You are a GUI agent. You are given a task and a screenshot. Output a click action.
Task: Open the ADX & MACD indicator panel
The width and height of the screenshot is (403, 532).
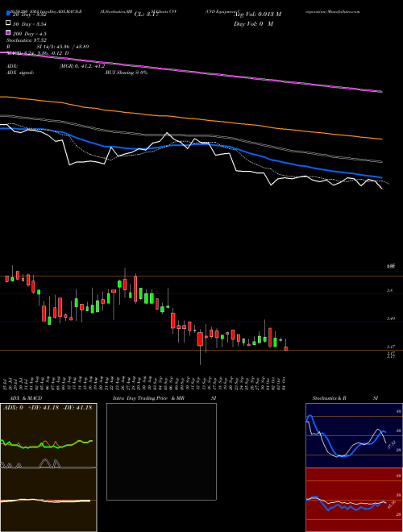[x=48, y=468]
